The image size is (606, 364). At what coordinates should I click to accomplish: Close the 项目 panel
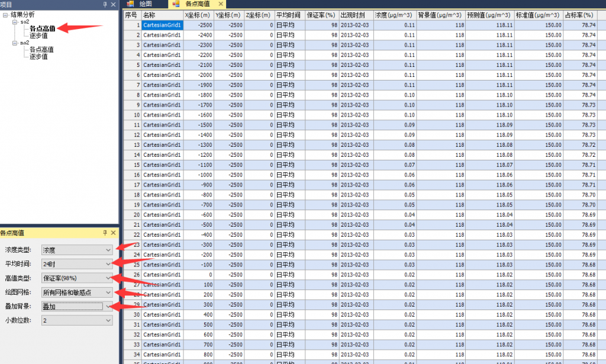pos(113,4)
